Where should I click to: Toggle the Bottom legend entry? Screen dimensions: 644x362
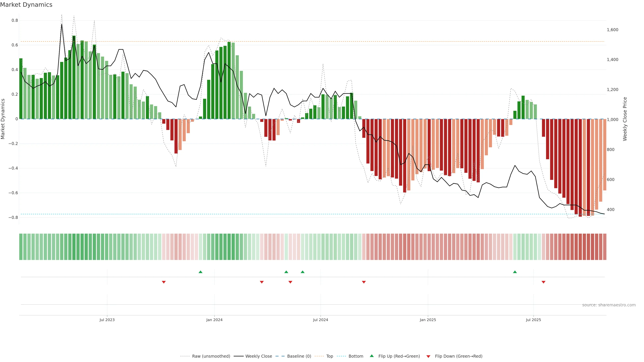(x=356, y=356)
